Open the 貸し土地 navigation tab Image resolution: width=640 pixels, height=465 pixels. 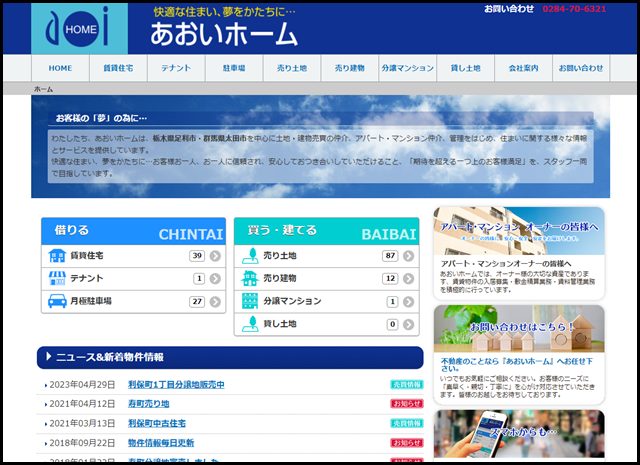coord(465,68)
